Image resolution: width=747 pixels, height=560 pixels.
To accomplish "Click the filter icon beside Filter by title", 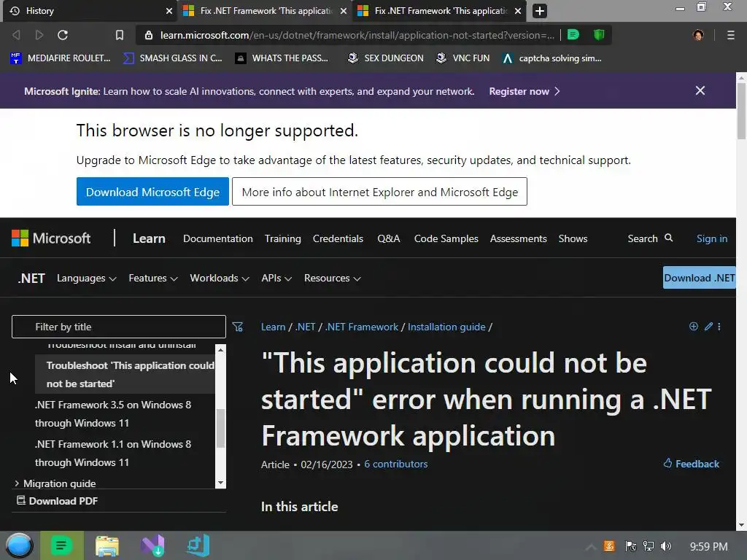I will [237, 327].
